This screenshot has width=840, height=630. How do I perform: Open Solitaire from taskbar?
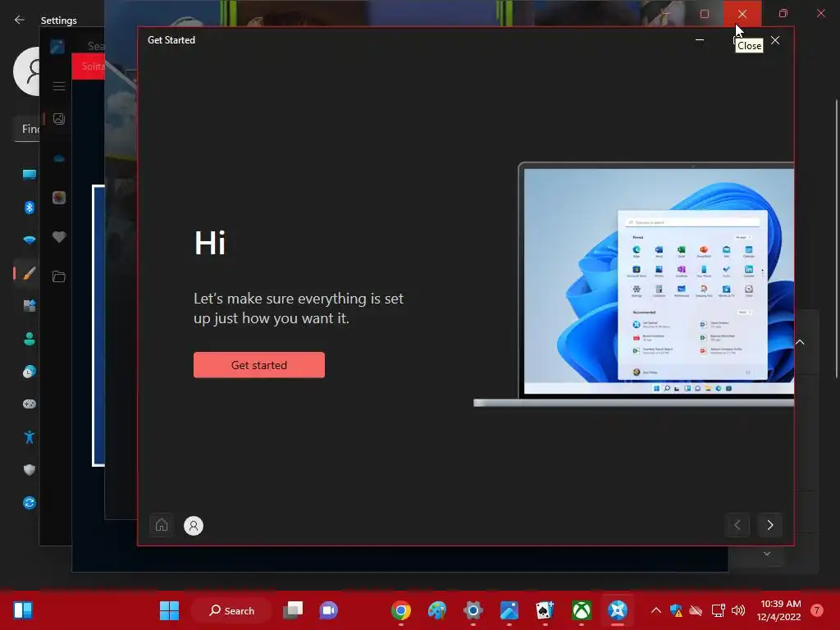tap(545, 610)
